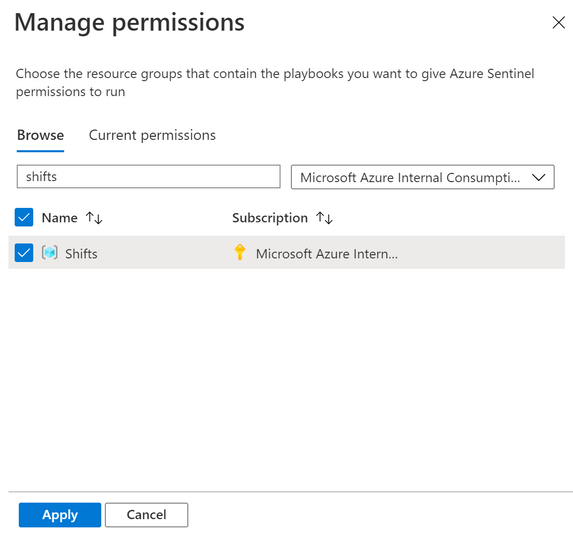Click the yellow subscription key icon
Viewport: 573px width, 535px height.
click(240, 252)
